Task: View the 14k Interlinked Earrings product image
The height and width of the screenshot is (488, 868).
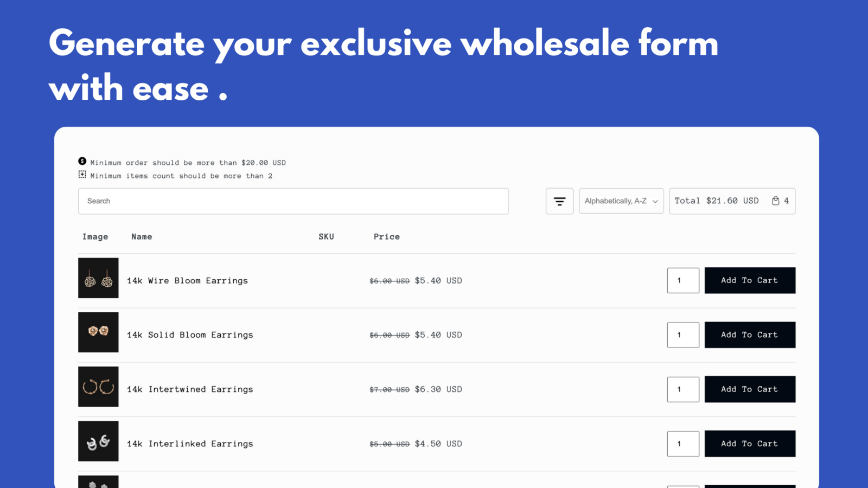Action: [x=98, y=441]
